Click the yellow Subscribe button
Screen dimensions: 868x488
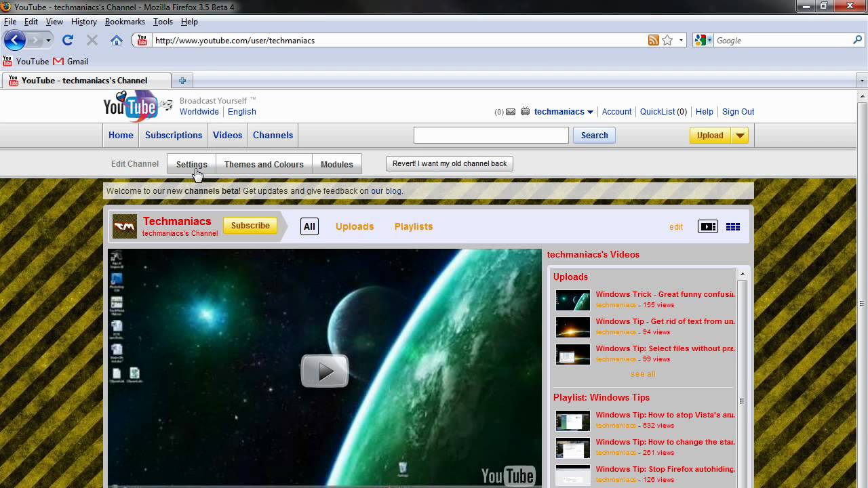pos(250,226)
